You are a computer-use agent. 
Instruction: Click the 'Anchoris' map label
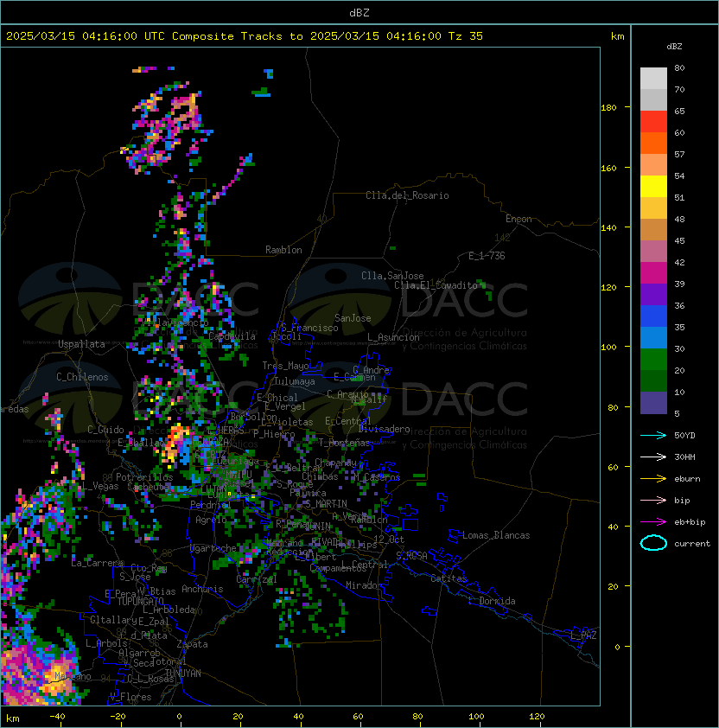pos(202,589)
